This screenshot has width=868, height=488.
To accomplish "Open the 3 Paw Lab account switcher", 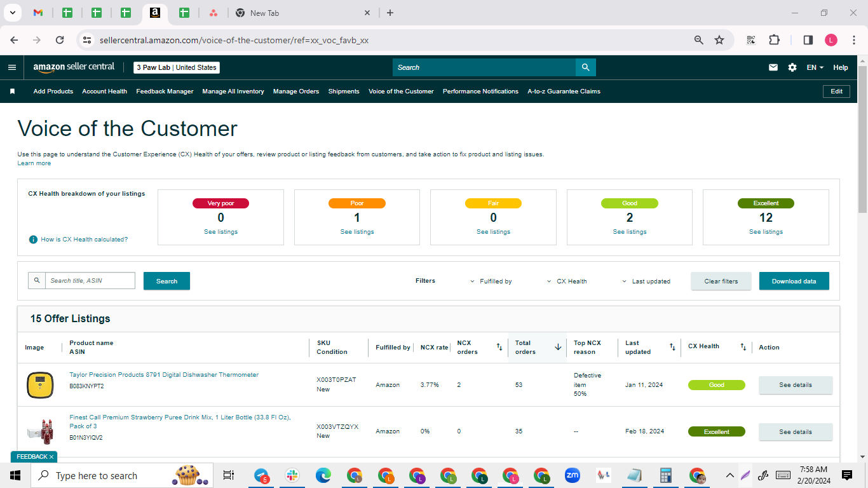I will (177, 67).
